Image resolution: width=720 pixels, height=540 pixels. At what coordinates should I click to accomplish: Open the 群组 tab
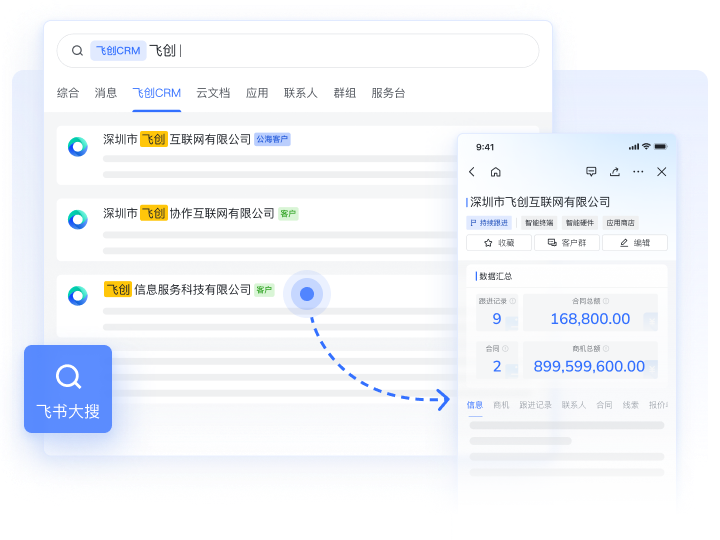[344, 93]
